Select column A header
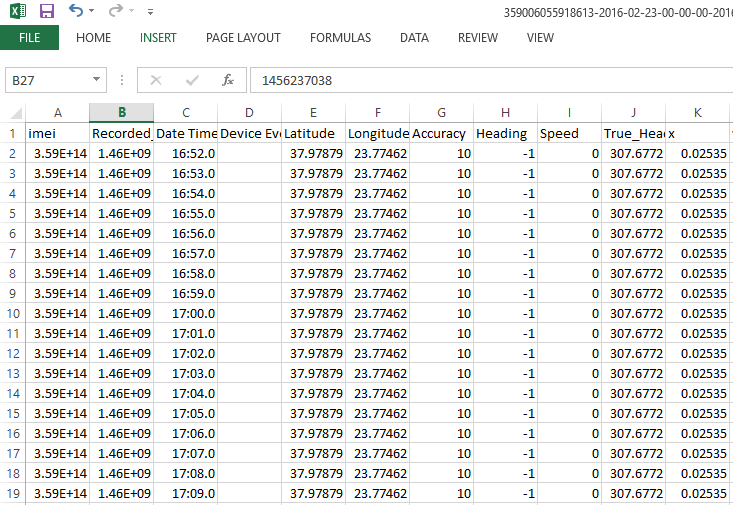Viewport: 733px width, 505px height. click(x=57, y=113)
